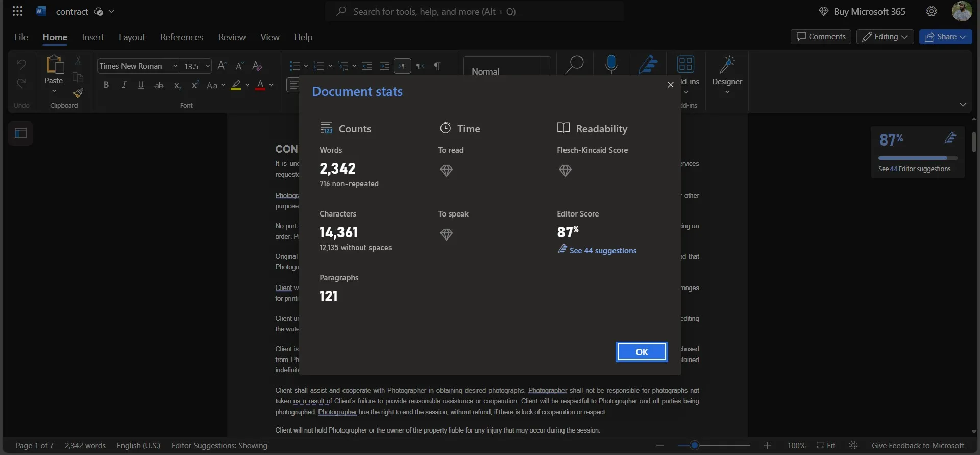Expand the font name dropdown

[175, 66]
